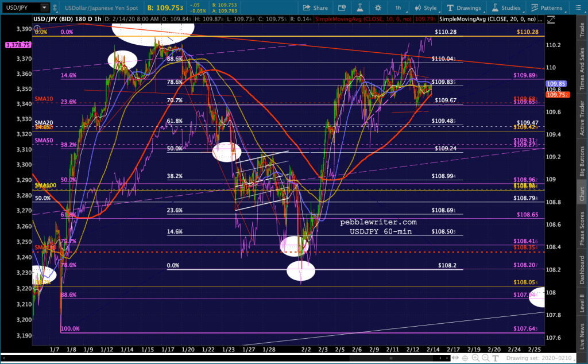Viewport: 588px width, 364px height.
Task: Click the pebblewriter.com chart annotation
Action: click(378, 222)
